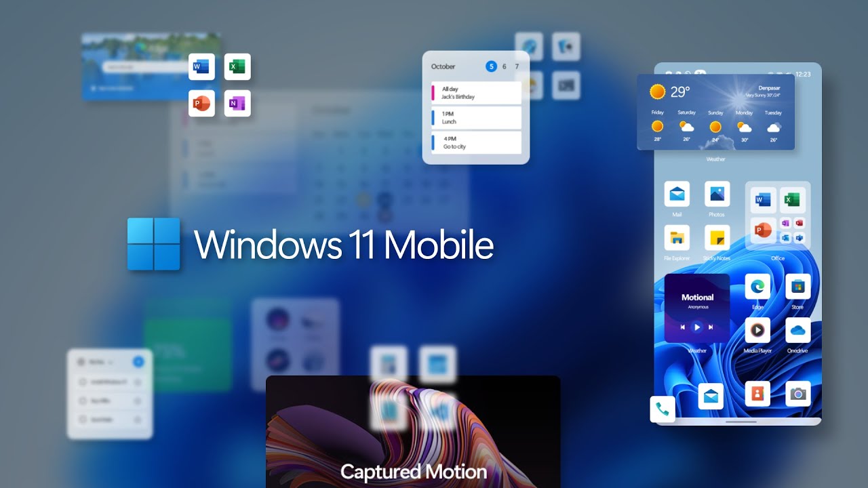The height and width of the screenshot is (488, 868).
Task: Click the 12:23 clock in phone status bar
Action: pyautogui.click(x=803, y=74)
